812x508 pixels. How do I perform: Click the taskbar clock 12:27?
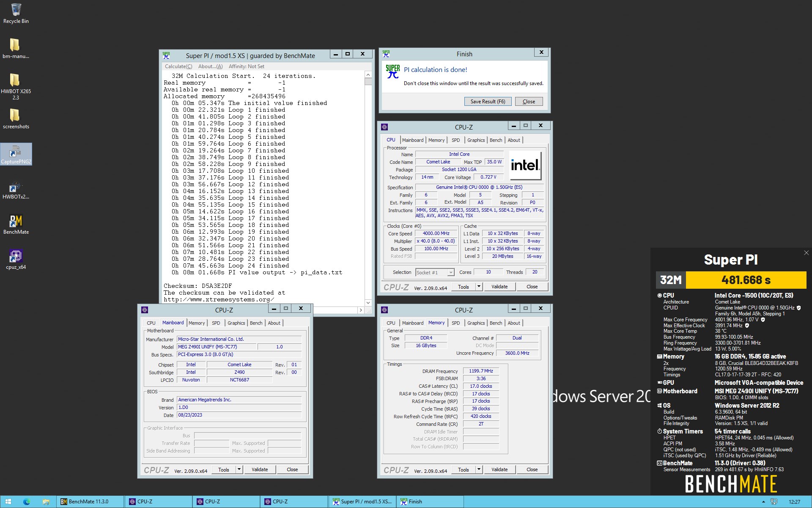pyautogui.click(x=794, y=502)
